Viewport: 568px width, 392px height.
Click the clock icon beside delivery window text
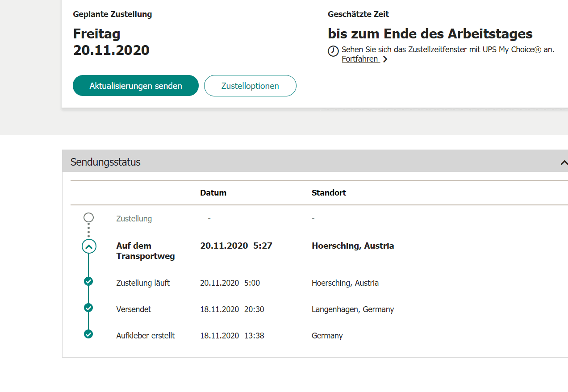(333, 51)
